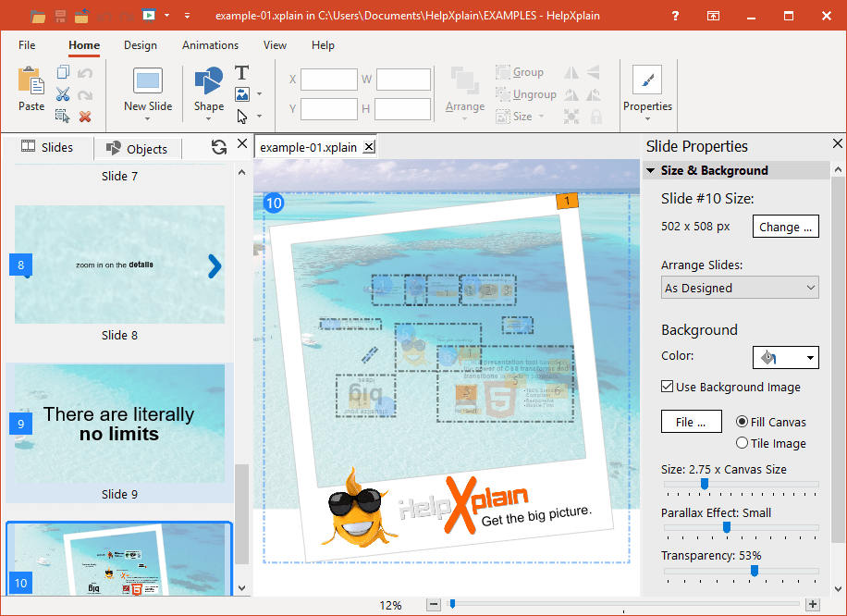Click the Arrange icon
This screenshot has width=847, height=616.
point(464,81)
